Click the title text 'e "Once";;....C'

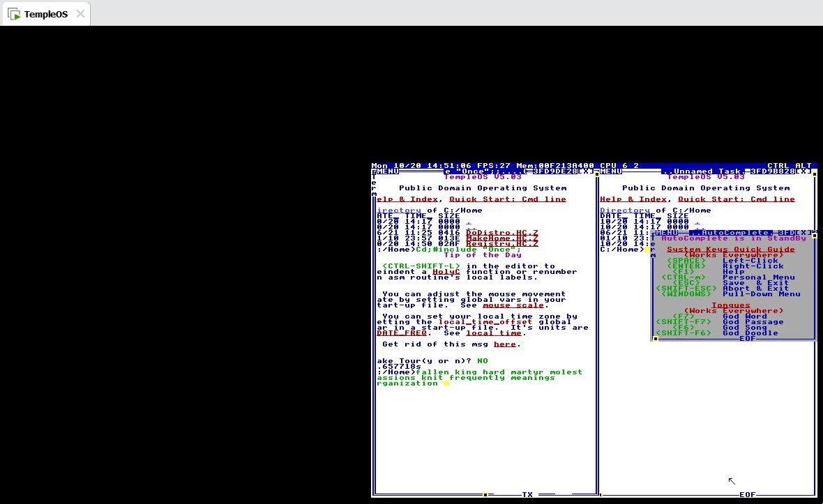tap(485, 171)
